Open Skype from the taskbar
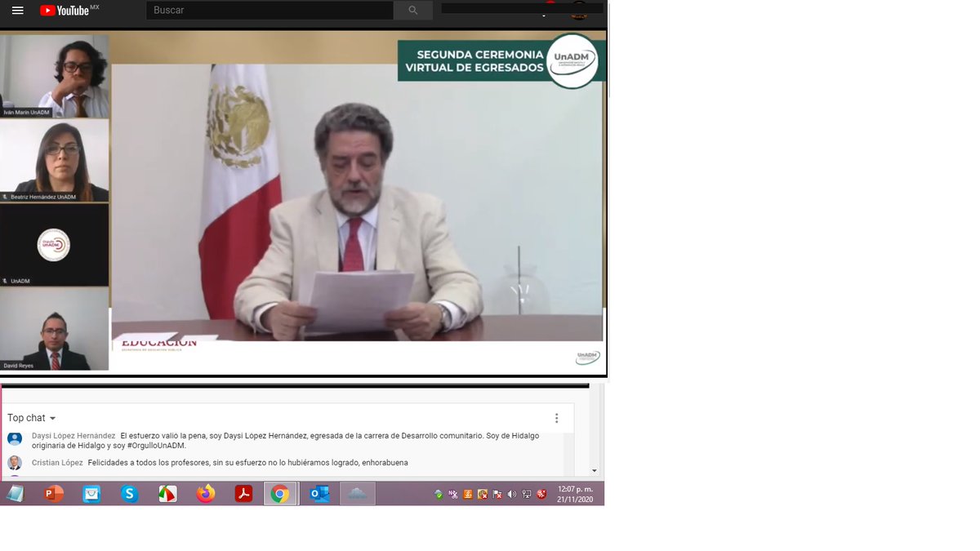Screen dimensions: 980x551 click(130, 494)
